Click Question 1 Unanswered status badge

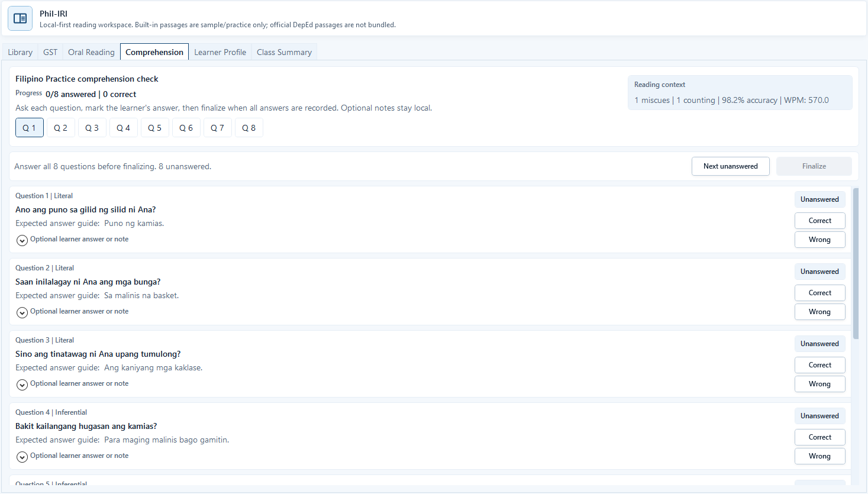tap(820, 199)
